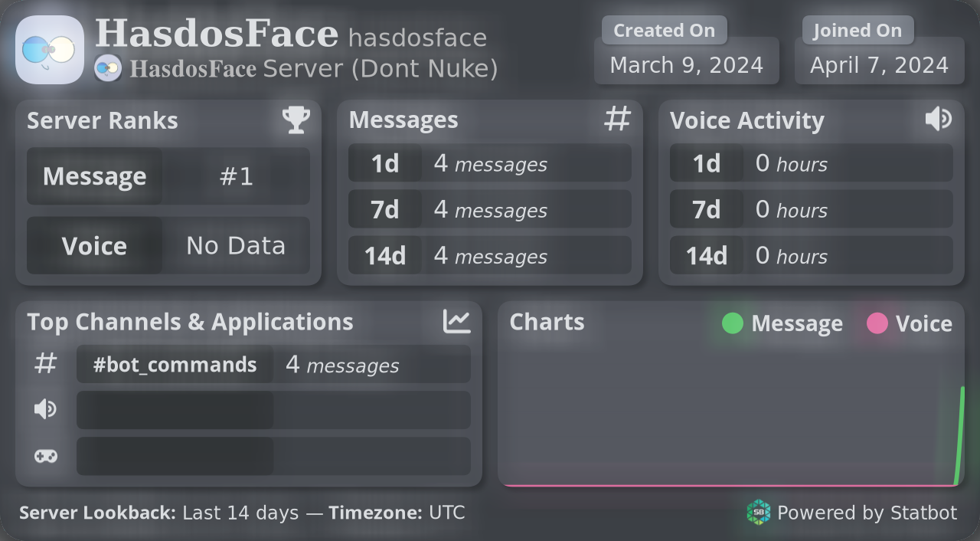Click the Message rank #1 row

[x=168, y=176]
